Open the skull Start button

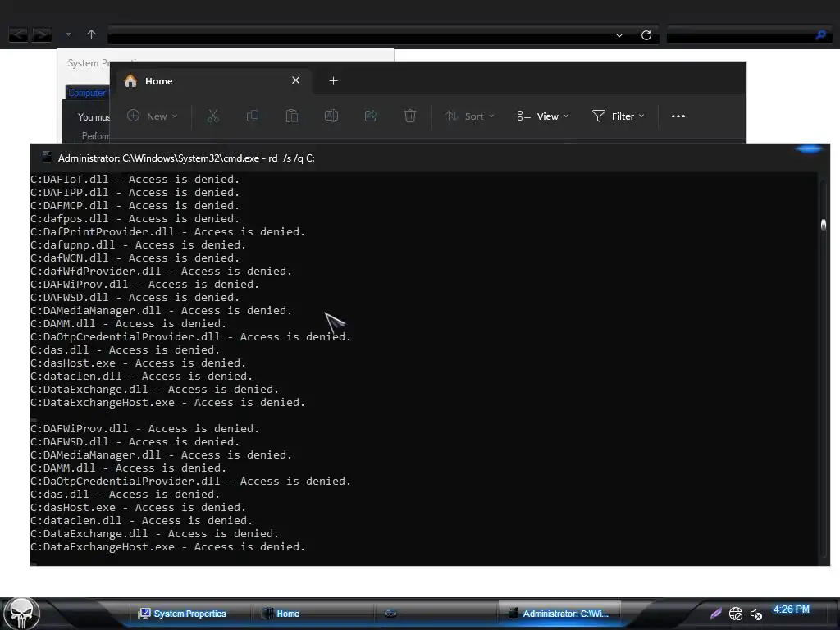(x=21, y=614)
